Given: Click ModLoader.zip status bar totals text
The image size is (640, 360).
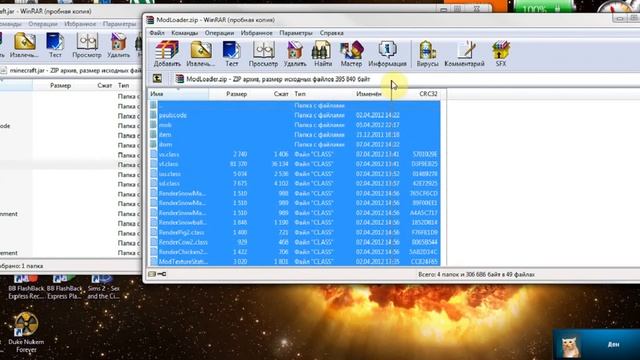Looking at the screenshot, I should coord(476,274).
